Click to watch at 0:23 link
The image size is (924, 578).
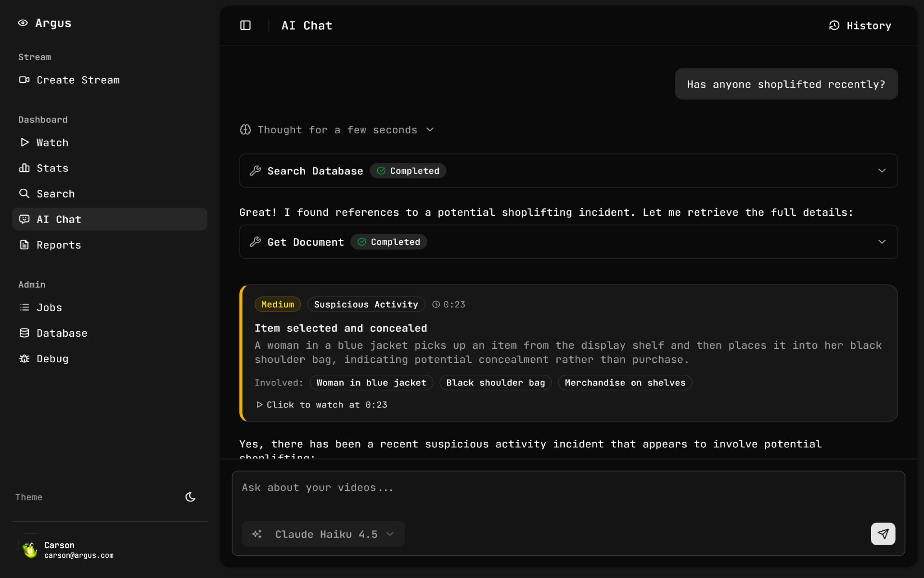[x=322, y=405]
